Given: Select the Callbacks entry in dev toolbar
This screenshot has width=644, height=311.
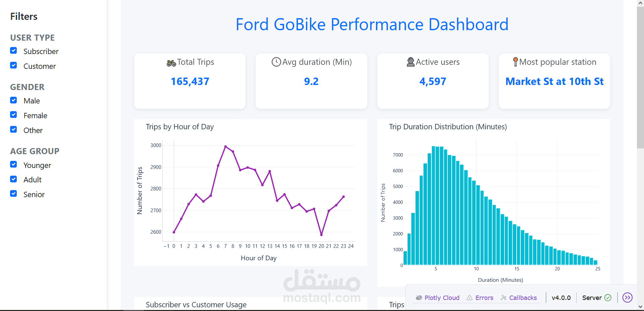Looking at the screenshot, I should click(x=523, y=298).
